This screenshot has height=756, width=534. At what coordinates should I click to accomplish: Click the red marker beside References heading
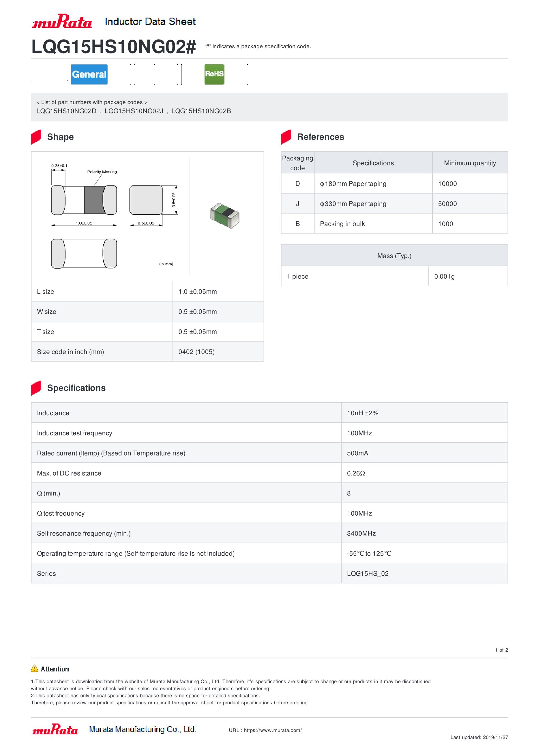click(286, 137)
